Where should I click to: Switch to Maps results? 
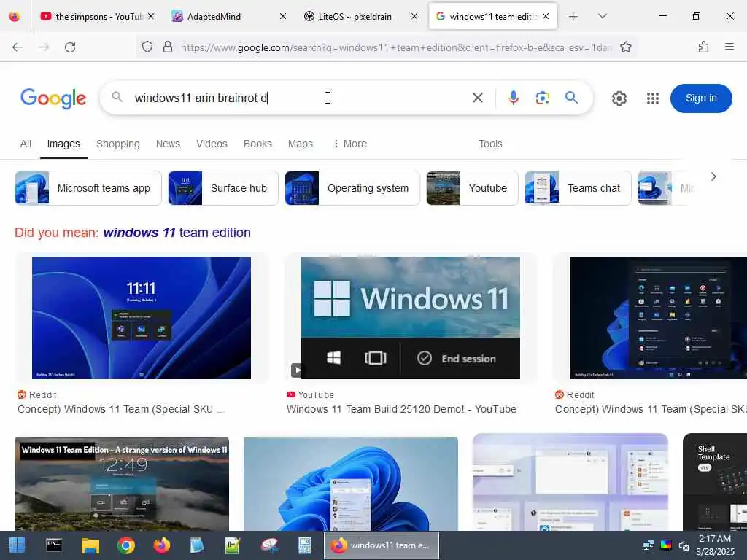click(x=300, y=144)
